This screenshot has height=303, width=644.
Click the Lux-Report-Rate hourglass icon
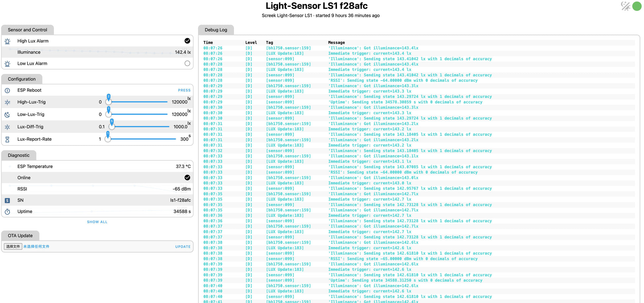(x=7, y=140)
